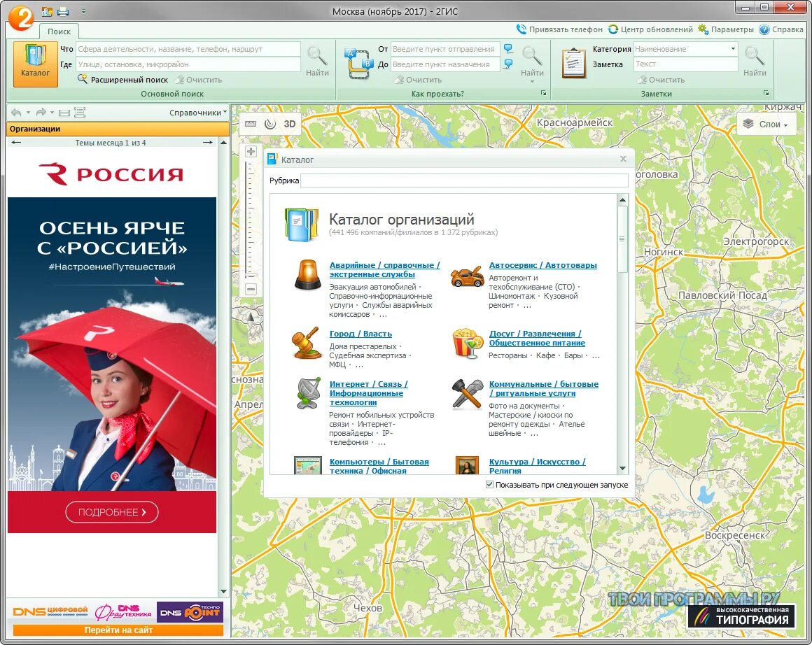
Task: Open Как проехать group dialog launcher
Action: [543, 93]
